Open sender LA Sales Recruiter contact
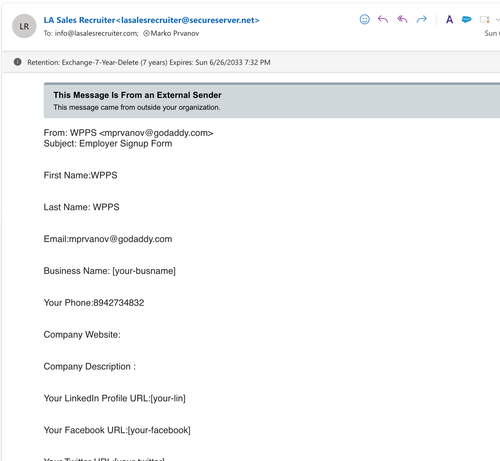500x461 pixels. 151,20
